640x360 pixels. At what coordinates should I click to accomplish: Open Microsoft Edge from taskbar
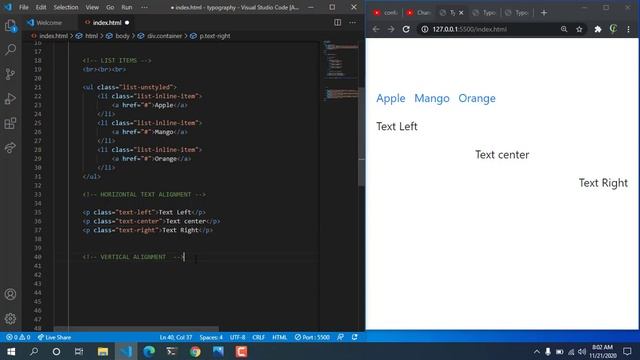149,351
